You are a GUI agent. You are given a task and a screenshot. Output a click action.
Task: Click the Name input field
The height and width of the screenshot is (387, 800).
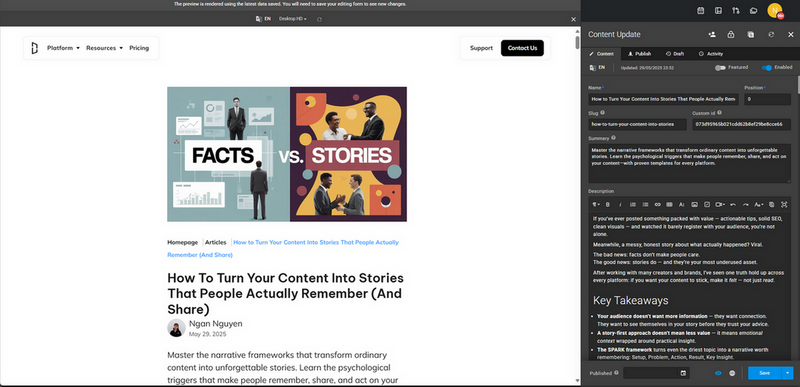click(x=663, y=99)
